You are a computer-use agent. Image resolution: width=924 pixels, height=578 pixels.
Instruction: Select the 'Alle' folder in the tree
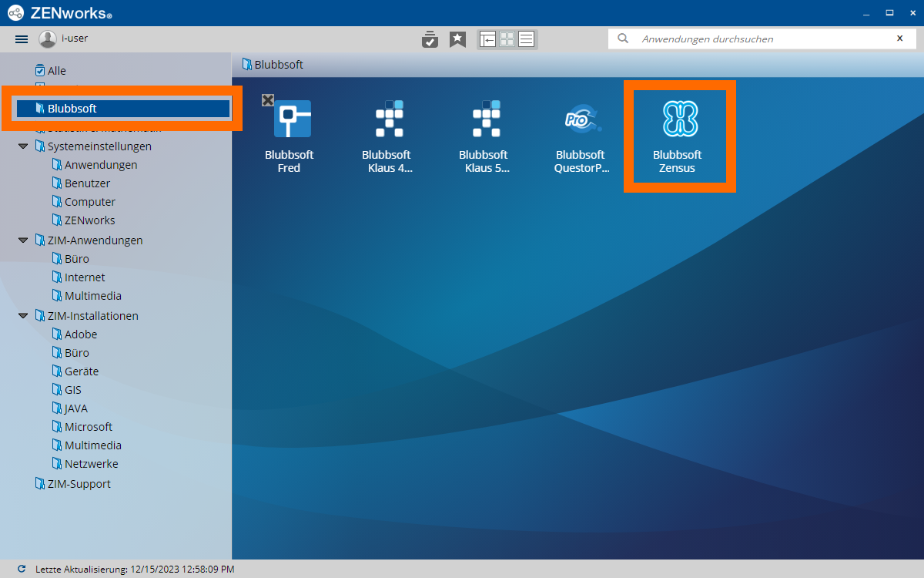coord(51,71)
